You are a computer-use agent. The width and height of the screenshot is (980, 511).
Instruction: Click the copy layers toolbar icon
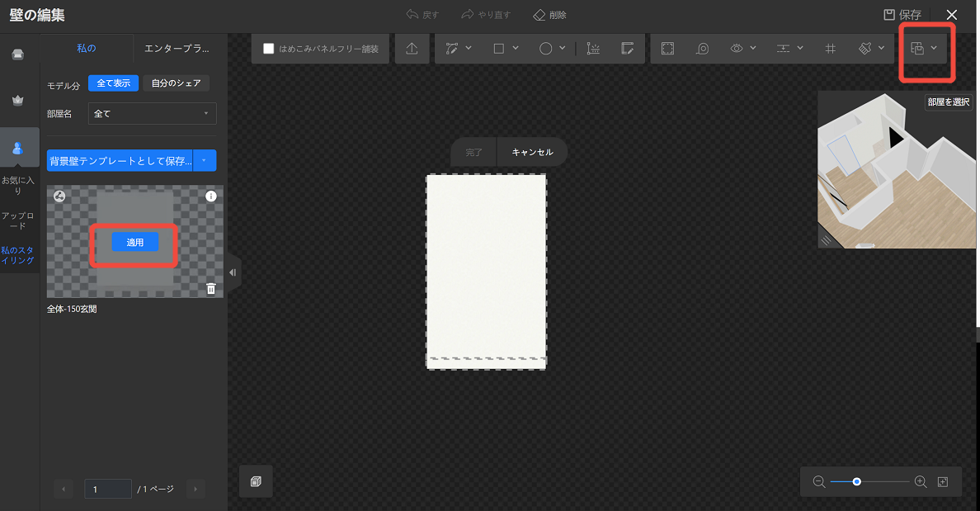tap(916, 48)
